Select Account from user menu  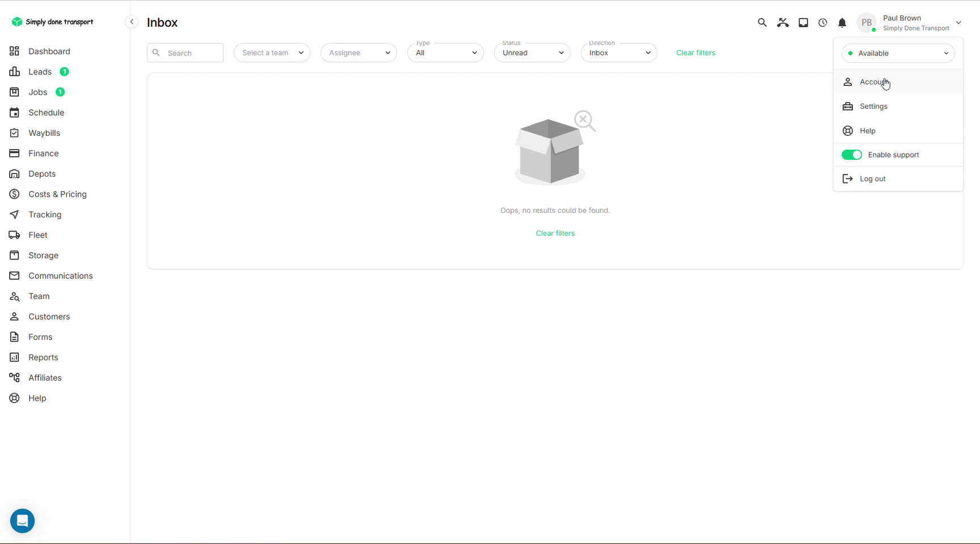[x=898, y=82]
